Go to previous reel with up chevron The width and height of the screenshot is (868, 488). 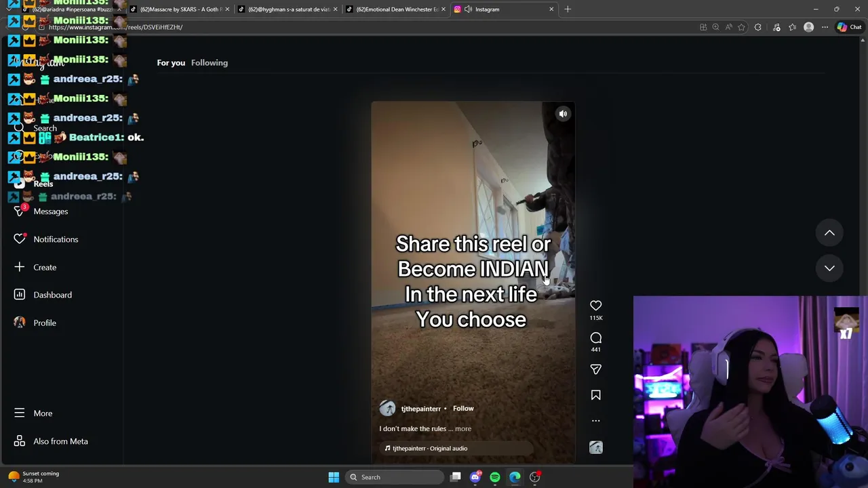click(x=829, y=232)
